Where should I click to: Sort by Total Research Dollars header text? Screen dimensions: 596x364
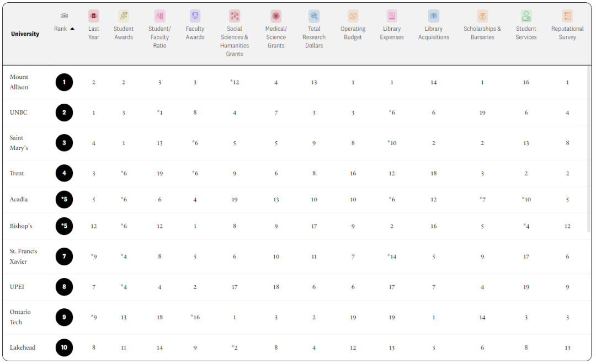[x=314, y=38]
